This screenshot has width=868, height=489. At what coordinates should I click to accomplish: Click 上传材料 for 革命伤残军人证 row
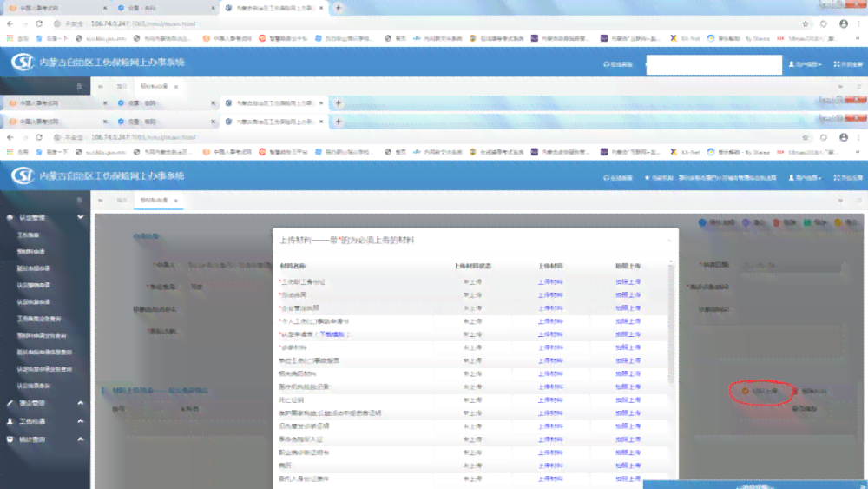550,439
